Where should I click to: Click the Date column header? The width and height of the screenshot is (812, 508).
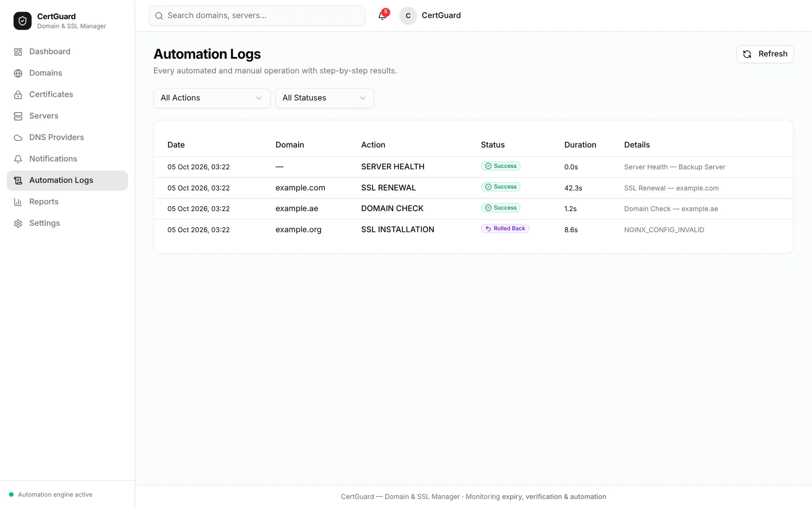click(x=176, y=145)
